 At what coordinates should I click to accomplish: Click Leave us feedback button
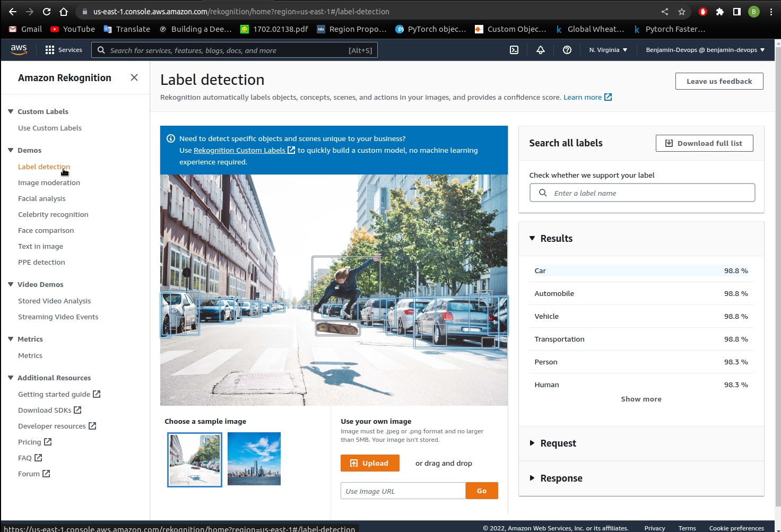point(719,81)
